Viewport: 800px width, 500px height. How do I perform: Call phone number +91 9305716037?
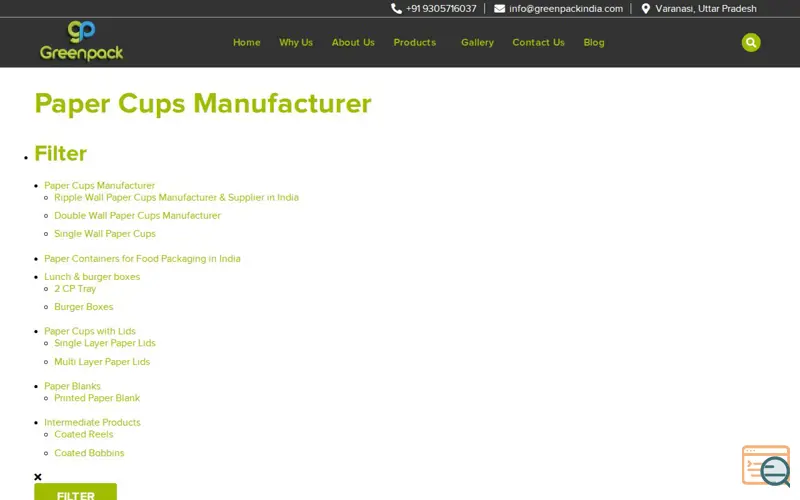point(441,9)
